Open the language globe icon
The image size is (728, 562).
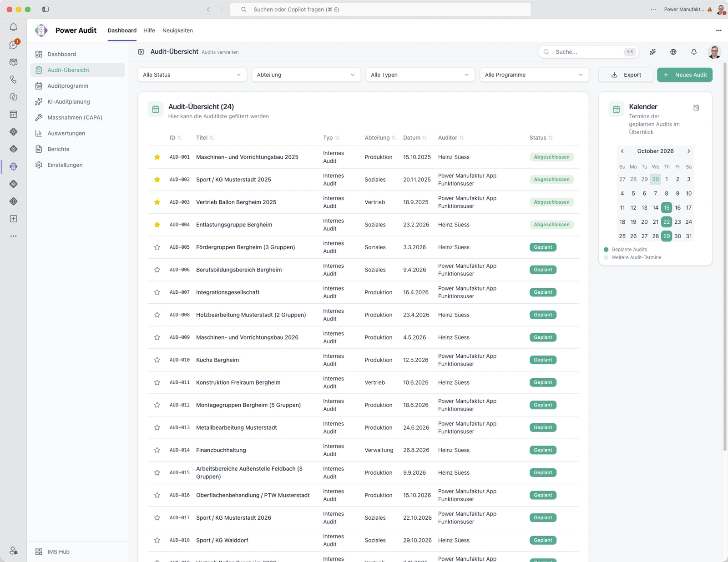(673, 52)
